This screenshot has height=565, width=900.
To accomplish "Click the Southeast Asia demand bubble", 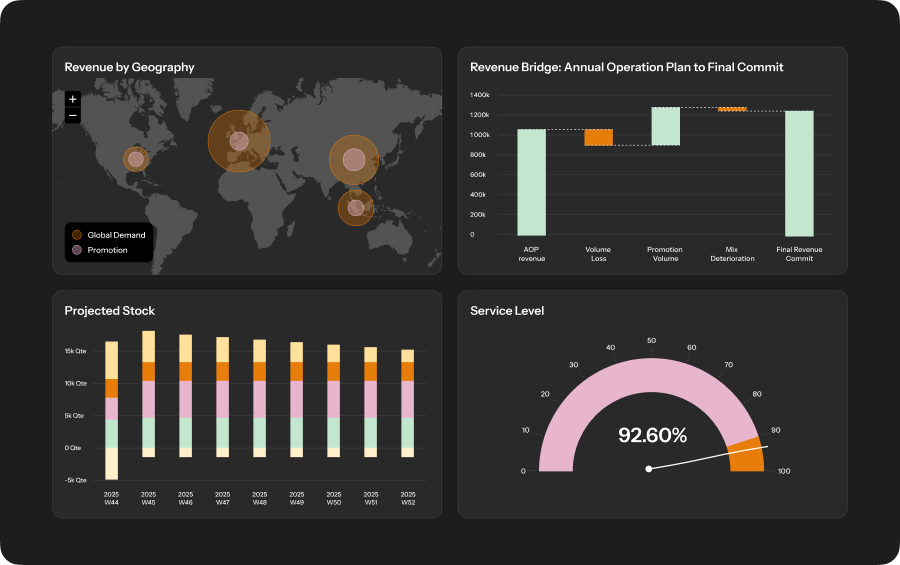I will tap(355, 208).
